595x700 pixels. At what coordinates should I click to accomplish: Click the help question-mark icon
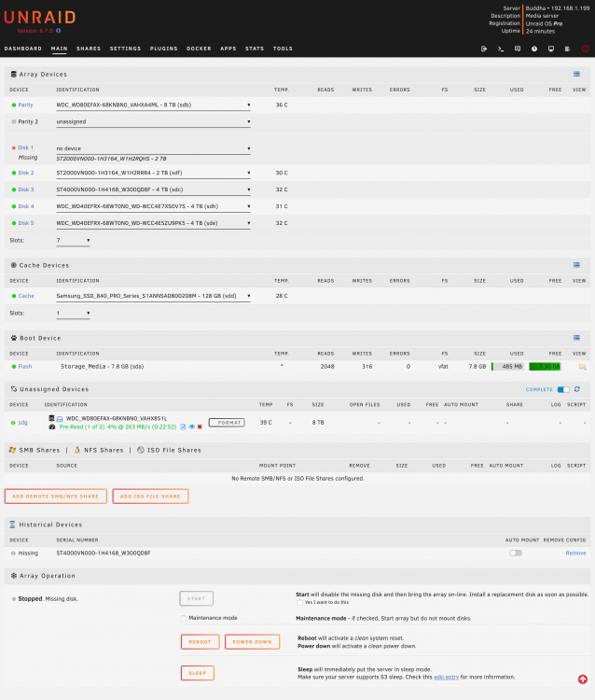pos(533,49)
